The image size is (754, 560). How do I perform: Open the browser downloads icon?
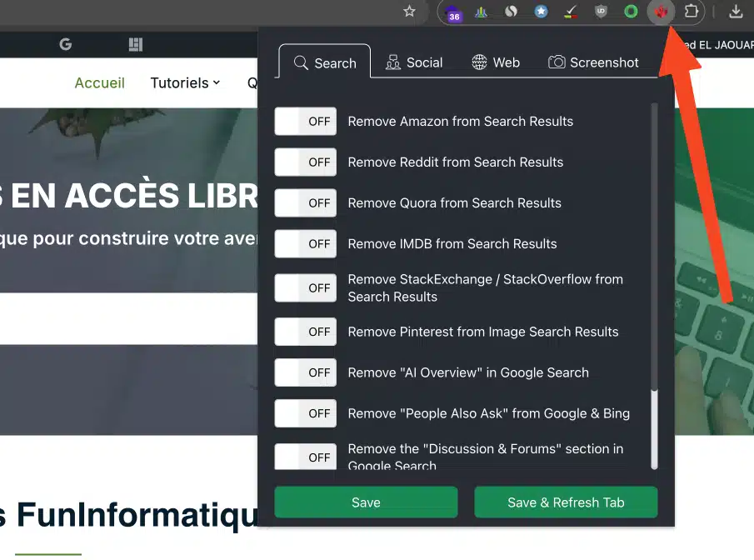(x=736, y=12)
